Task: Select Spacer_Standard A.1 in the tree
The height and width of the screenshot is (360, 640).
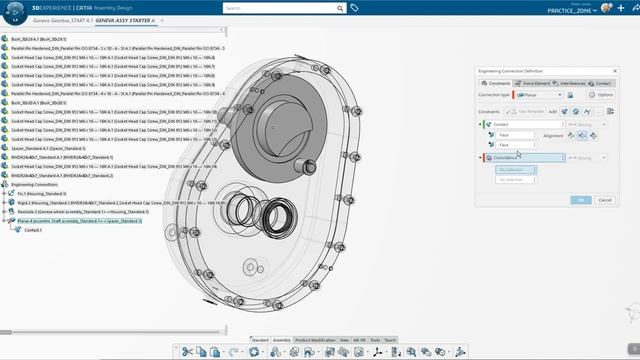Action: tap(48, 148)
